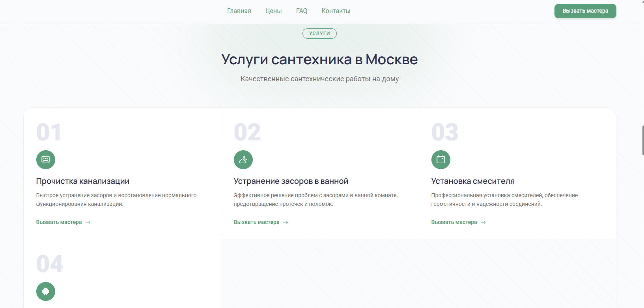Viewport: 644px width, 308px height.
Task: Navigate to Контакты in the top menu
Action: [336, 11]
